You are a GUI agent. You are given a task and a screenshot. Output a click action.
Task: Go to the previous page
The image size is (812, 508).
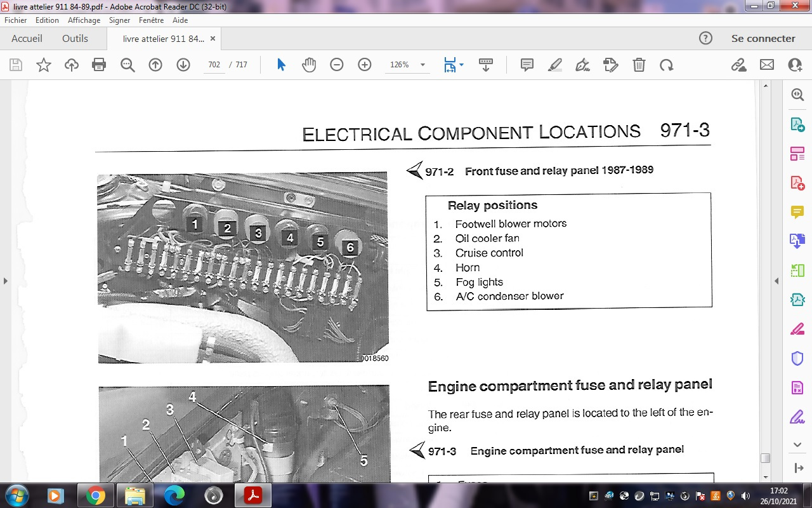[x=155, y=65]
